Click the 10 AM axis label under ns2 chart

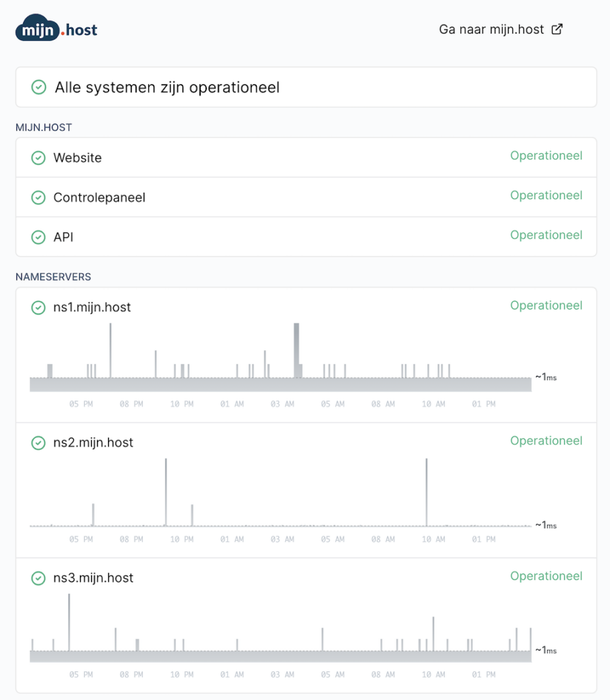click(x=433, y=539)
